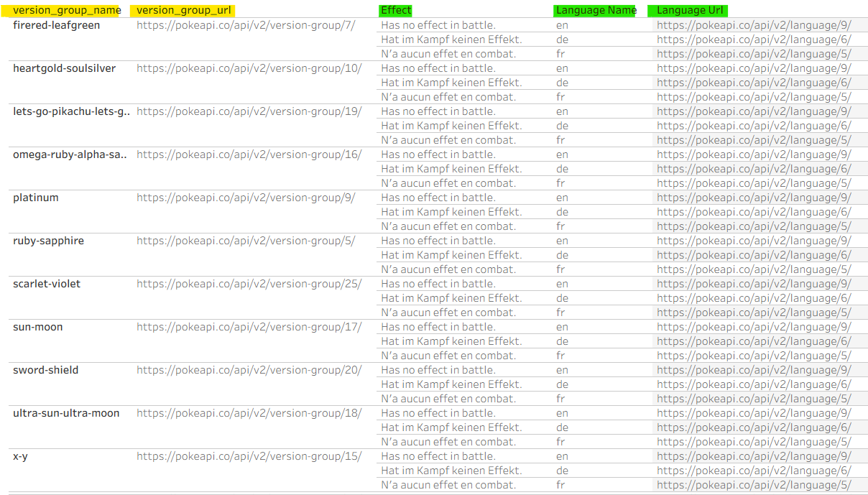The image size is (868, 495).
Task: Click the version-group/17/ URL cell
Action: click(249, 327)
